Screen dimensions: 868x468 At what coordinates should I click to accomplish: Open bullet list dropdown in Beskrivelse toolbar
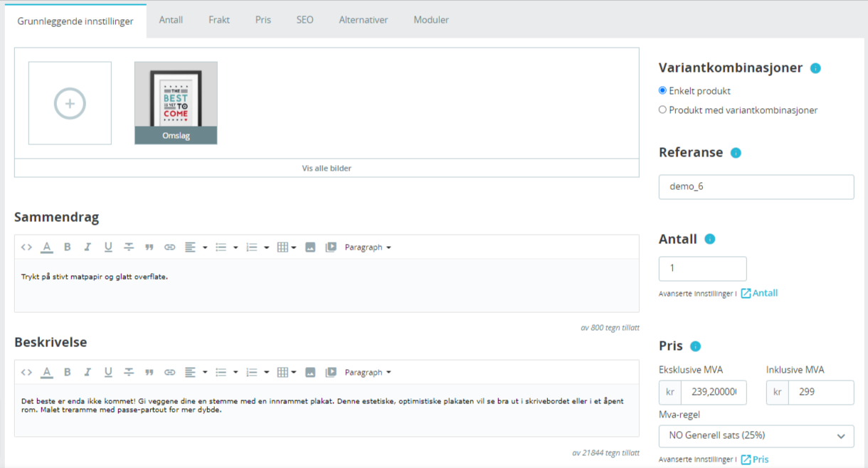pyautogui.click(x=226, y=373)
